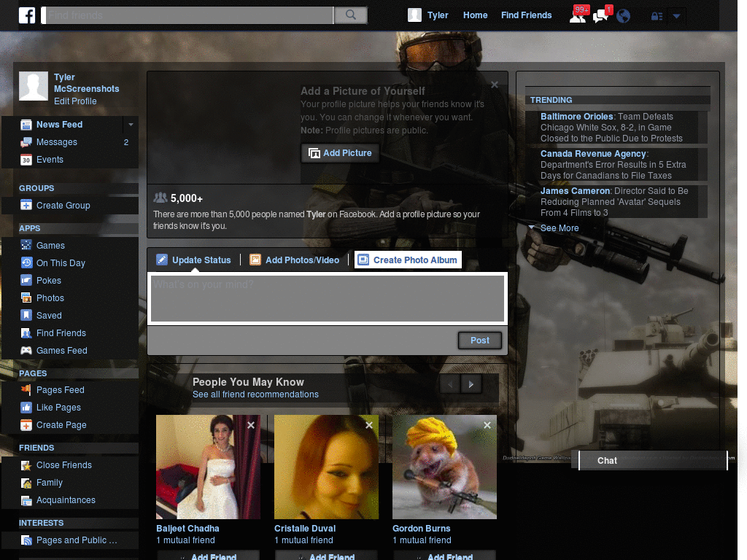Open privacy shortcuts lock icon

pos(657,16)
